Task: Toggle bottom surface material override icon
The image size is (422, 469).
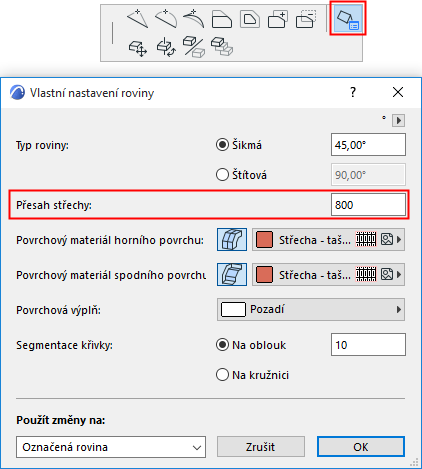Action: tap(232, 274)
